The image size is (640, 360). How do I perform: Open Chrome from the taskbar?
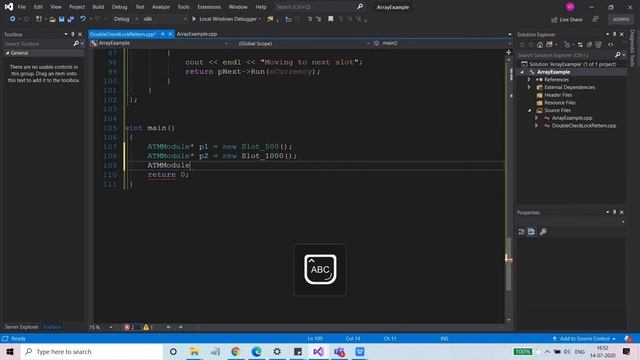pos(236,351)
